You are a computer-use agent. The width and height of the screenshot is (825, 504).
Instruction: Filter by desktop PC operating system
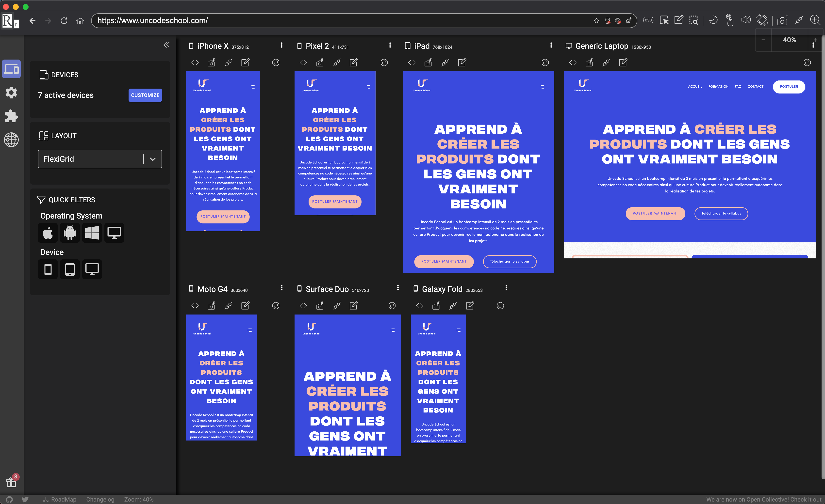(x=114, y=233)
